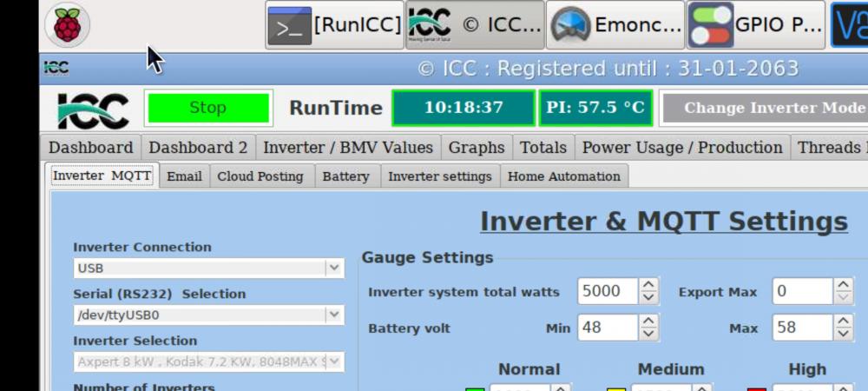Open the Inverter / BMV Values tab

pos(348,148)
